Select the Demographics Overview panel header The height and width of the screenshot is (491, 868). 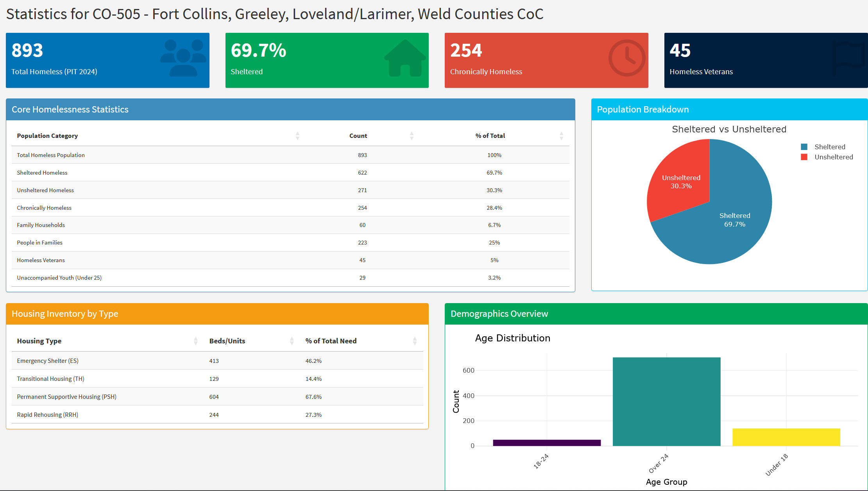(656, 314)
